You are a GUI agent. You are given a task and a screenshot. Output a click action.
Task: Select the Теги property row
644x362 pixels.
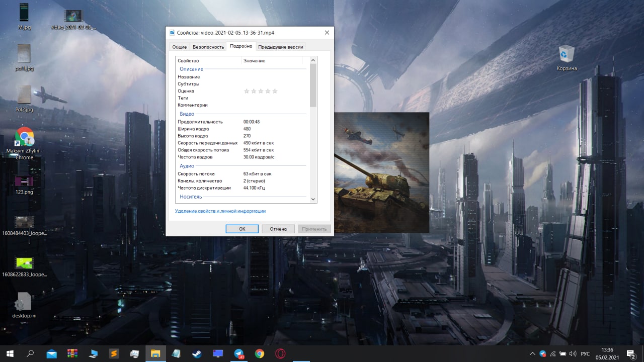coord(243,98)
